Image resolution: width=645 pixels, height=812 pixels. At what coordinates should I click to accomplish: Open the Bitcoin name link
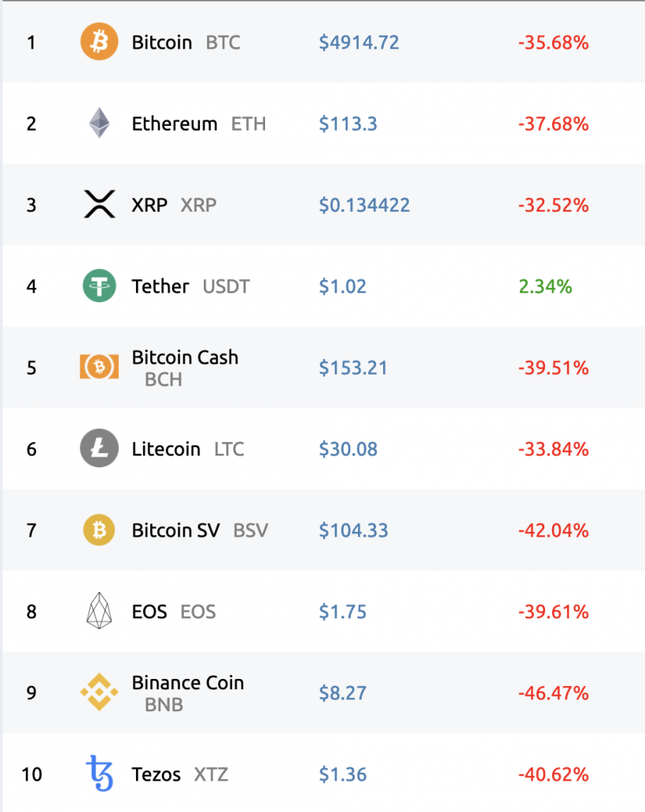tap(162, 42)
